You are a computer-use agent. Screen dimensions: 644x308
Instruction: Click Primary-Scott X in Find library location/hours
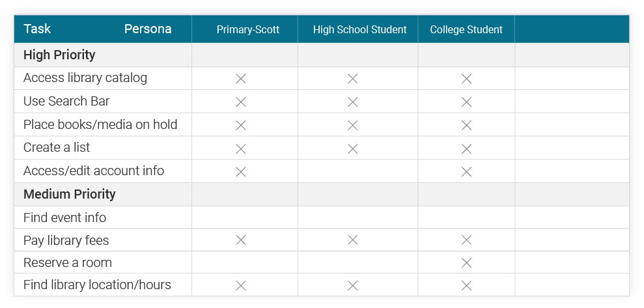241,285
